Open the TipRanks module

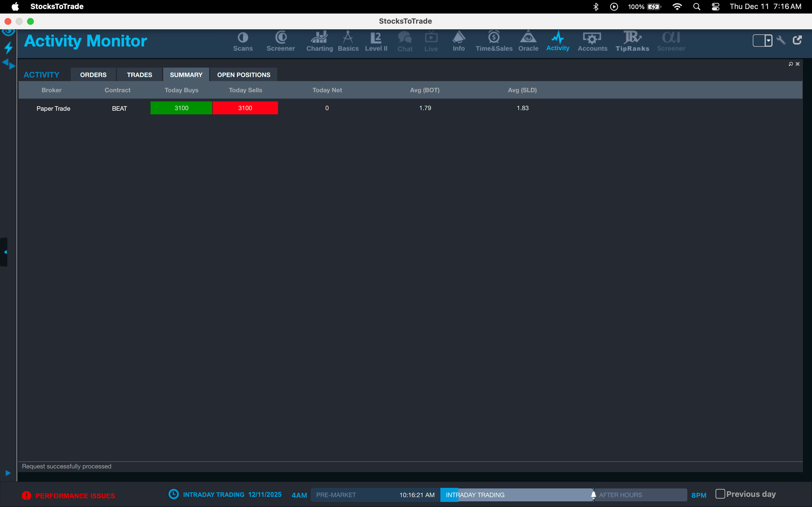632,42
